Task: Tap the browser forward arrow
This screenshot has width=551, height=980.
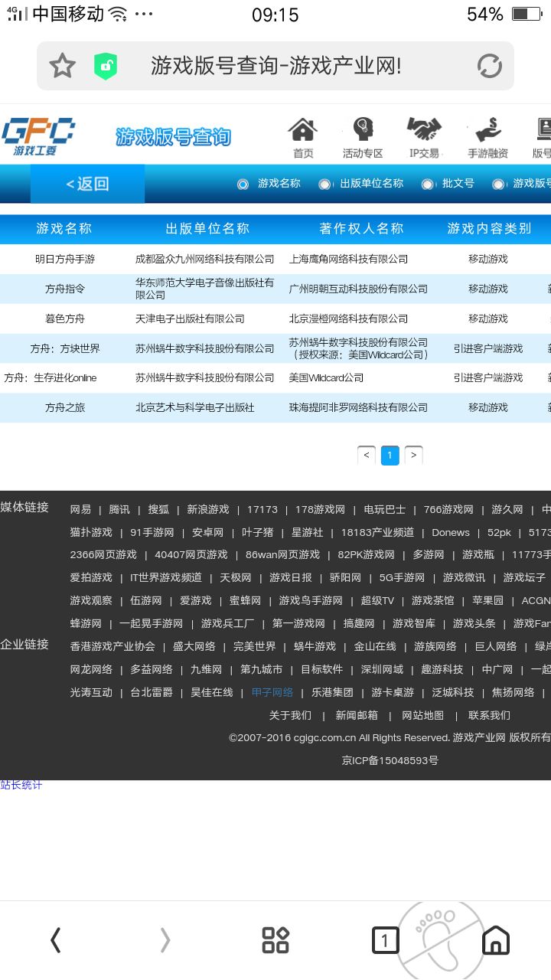Action: (165, 939)
